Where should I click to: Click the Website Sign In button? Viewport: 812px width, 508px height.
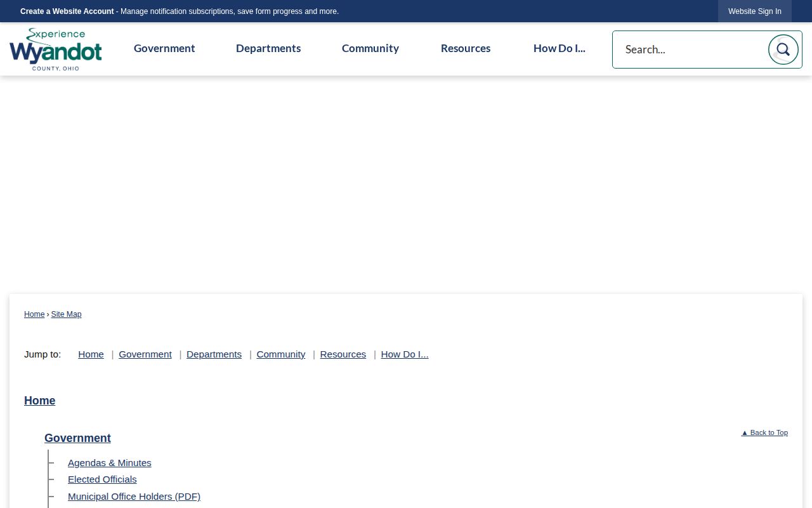(x=755, y=11)
